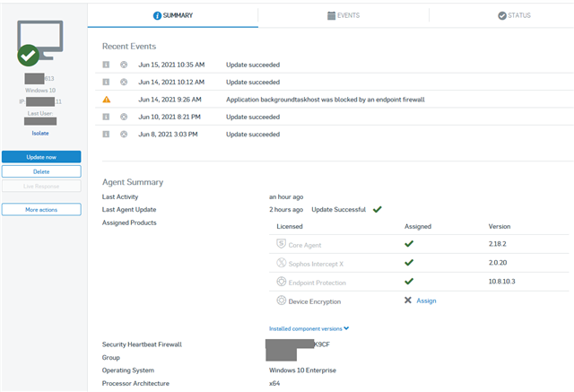Click the Last Activity 'an hour ago' value
The height and width of the screenshot is (392, 574).
point(286,197)
